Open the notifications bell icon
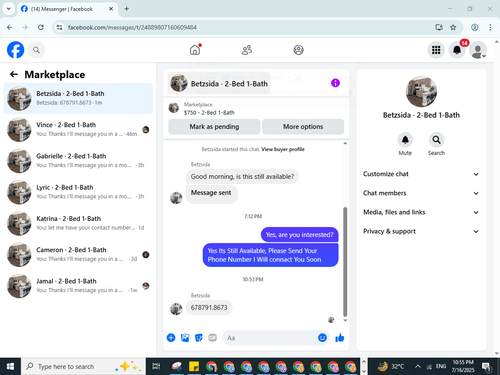This screenshot has height=375, width=500. pos(457,50)
